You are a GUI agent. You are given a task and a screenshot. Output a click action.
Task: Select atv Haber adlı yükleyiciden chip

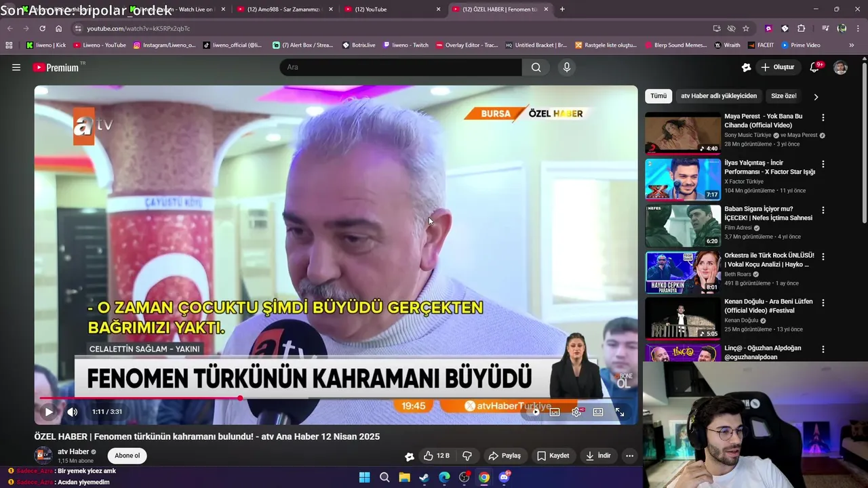(719, 96)
